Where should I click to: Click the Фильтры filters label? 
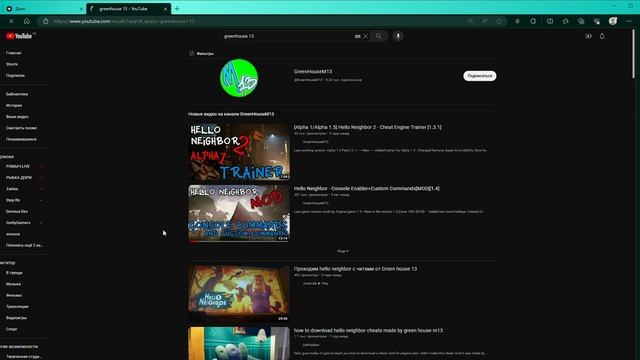pyautogui.click(x=205, y=53)
